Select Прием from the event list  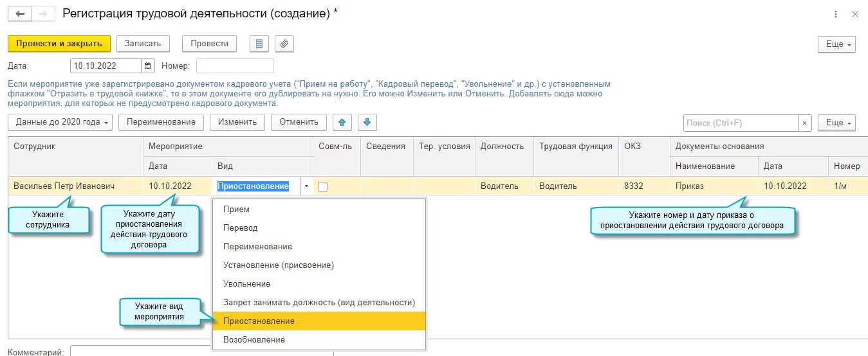tap(236, 209)
